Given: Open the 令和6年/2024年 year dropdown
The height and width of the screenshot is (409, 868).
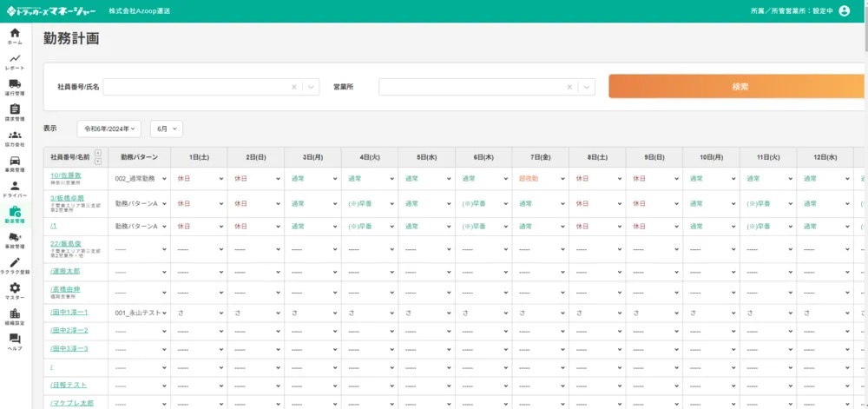Looking at the screenshot, I should [109, 129].
